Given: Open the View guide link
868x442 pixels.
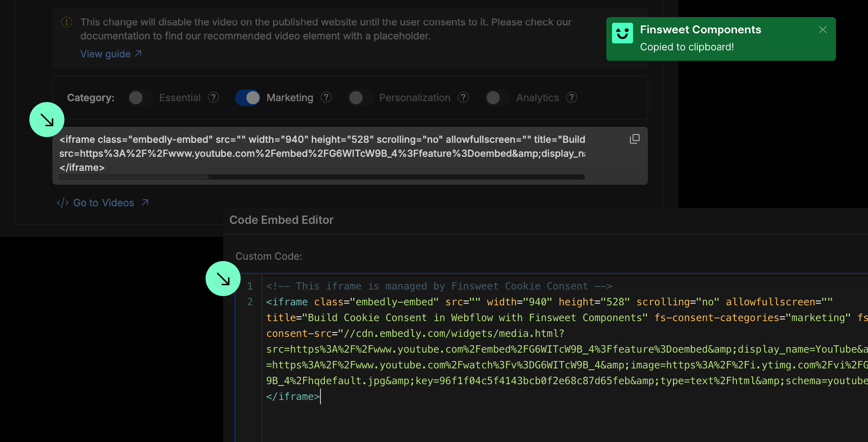Looking at the screenshot, I should point(111,54).
